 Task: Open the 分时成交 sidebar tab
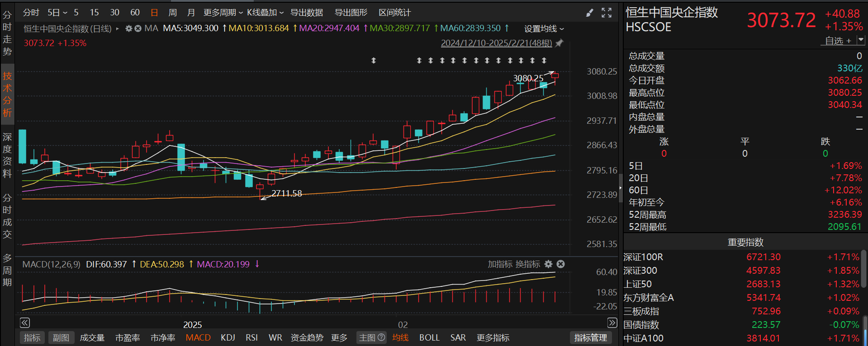[x=7, y=216]
